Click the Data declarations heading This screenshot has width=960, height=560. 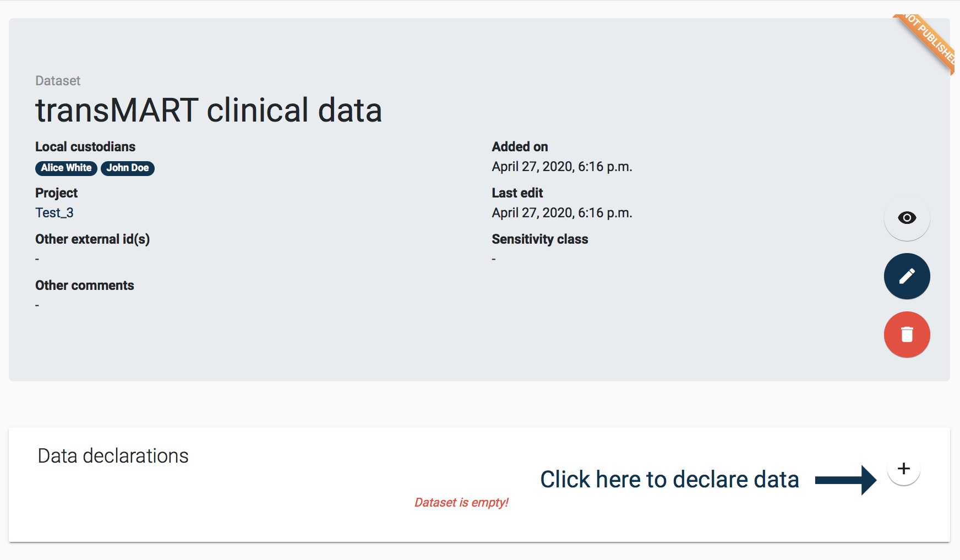[x=113, y=456]
